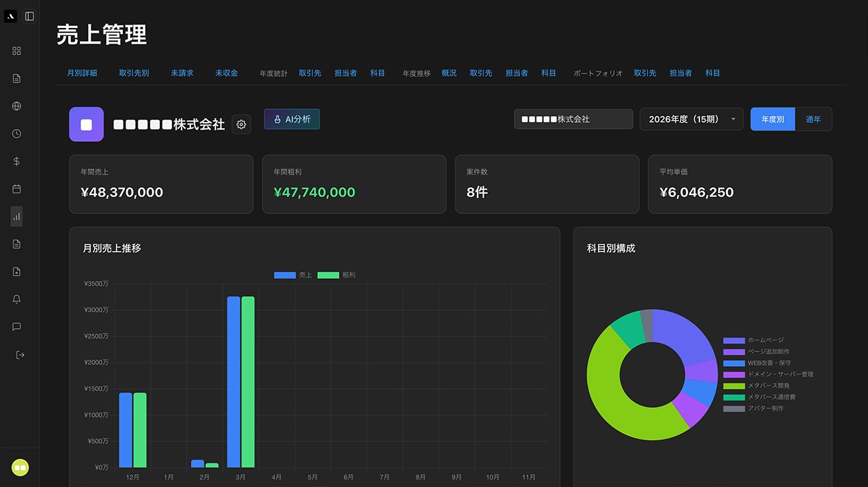Open the 2026年度（15期） fiscal year dropdown
Viewport: 868px width, 487px height.
point(691,119)
